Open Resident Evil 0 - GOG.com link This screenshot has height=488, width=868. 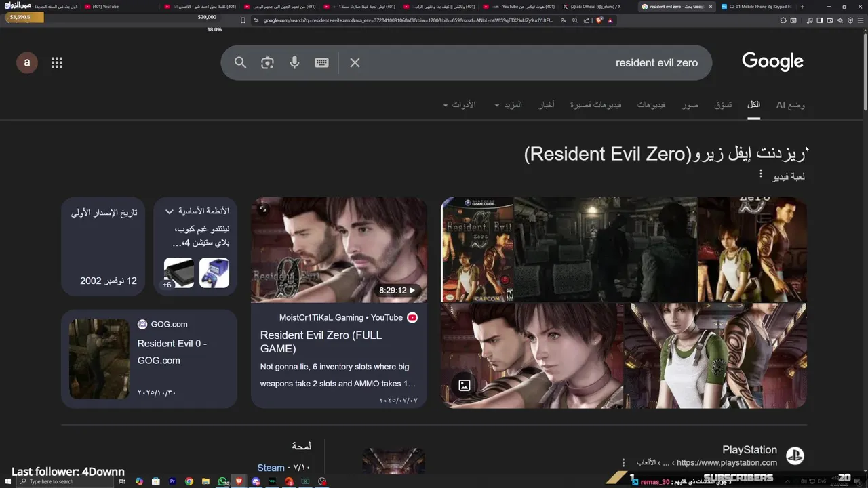(x=172, y=352)
